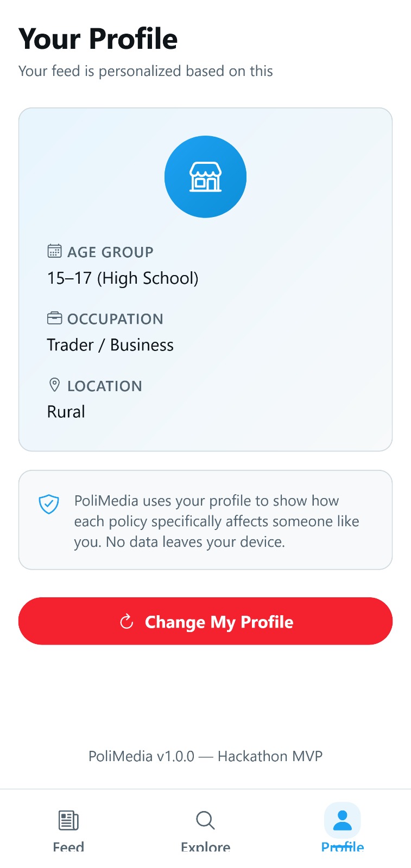Click the map pin icon beside Location

tap(54, 385)
